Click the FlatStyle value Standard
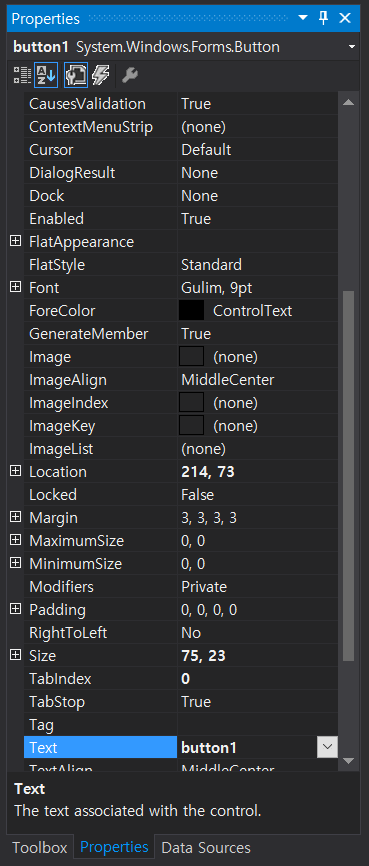This screenshot has width=369, height=866. point(212,265)
